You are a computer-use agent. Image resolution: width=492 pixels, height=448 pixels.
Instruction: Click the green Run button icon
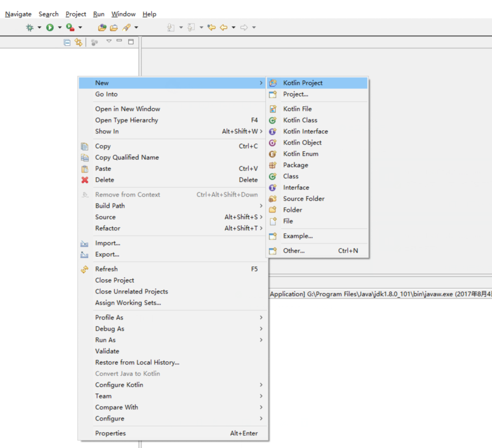50,27
